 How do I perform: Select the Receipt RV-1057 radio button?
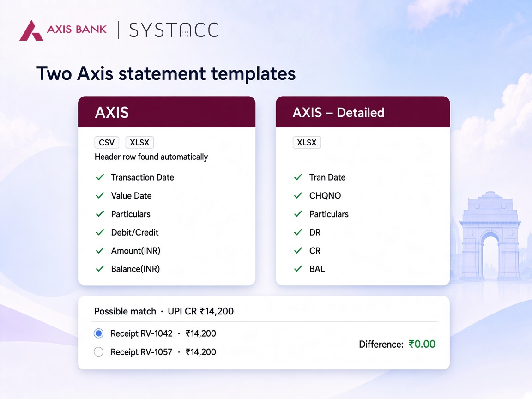pyautogui.click(x=99, y=352)
